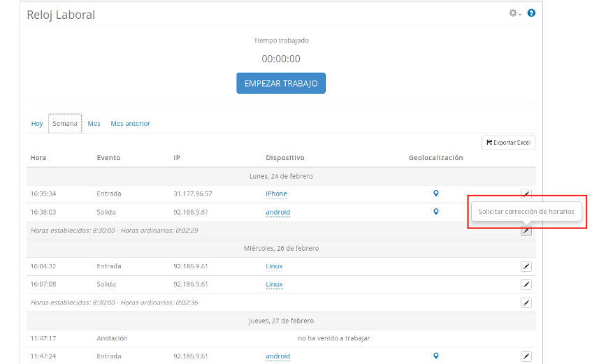The image size is (592, 364).
Task: Edit the 11:47:24 Entrada record via pencil
Action: point(526,356)
